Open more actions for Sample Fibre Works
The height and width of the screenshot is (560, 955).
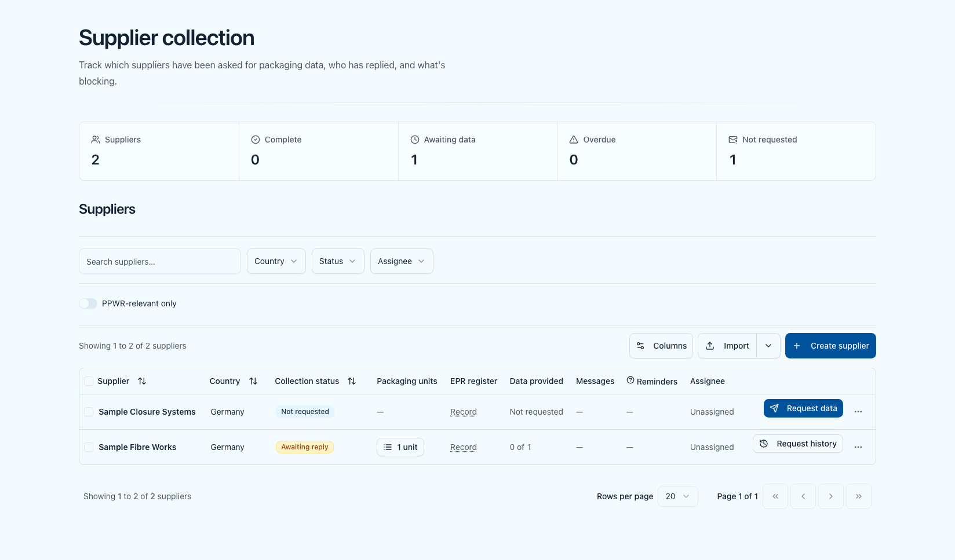(858, 447)
